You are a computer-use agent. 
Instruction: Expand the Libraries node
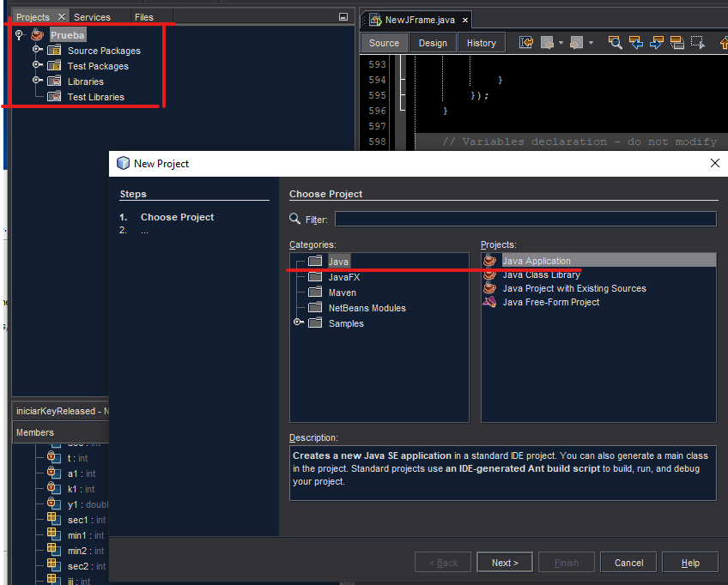pyautogui.click(x=37, y=80)
